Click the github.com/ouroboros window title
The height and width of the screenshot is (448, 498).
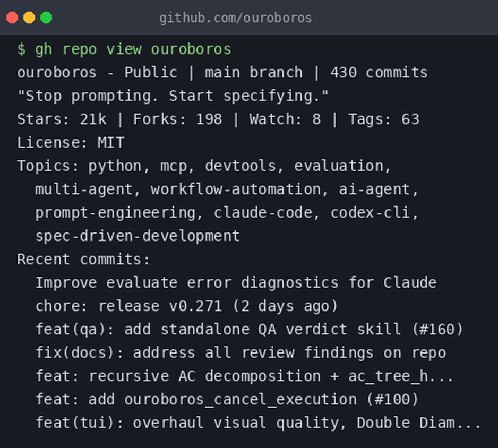(235, 18)
